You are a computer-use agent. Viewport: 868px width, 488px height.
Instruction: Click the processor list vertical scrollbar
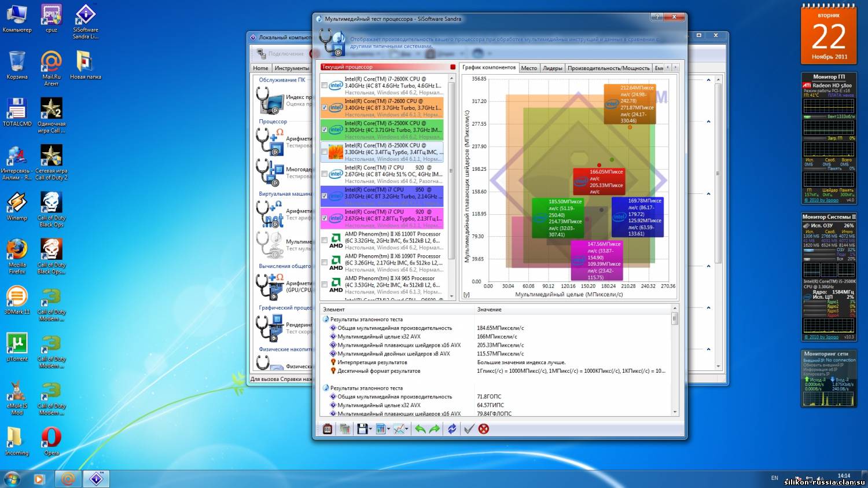451,187
